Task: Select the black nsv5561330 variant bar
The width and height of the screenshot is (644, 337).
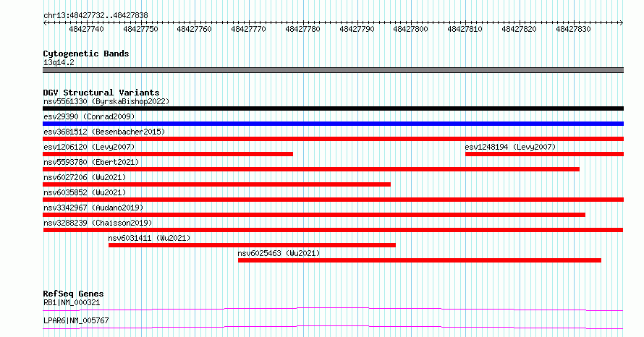Action: (x=333, y=108)
